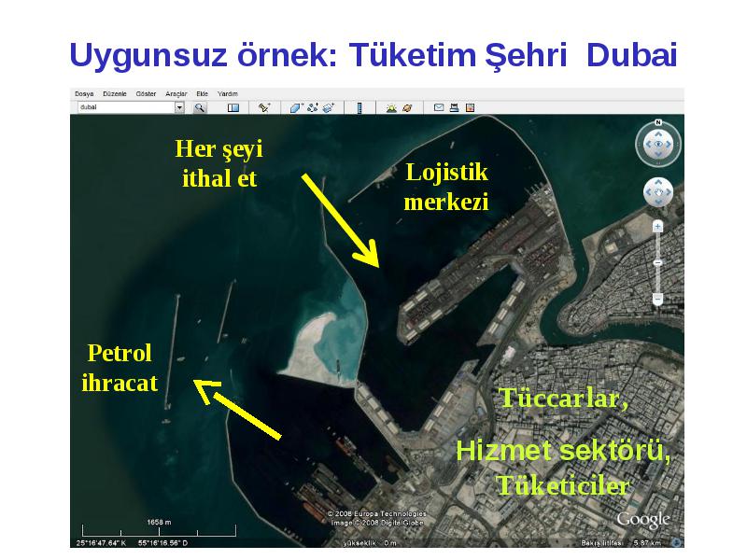Add a polygon from the toolbar

point(297,107)
